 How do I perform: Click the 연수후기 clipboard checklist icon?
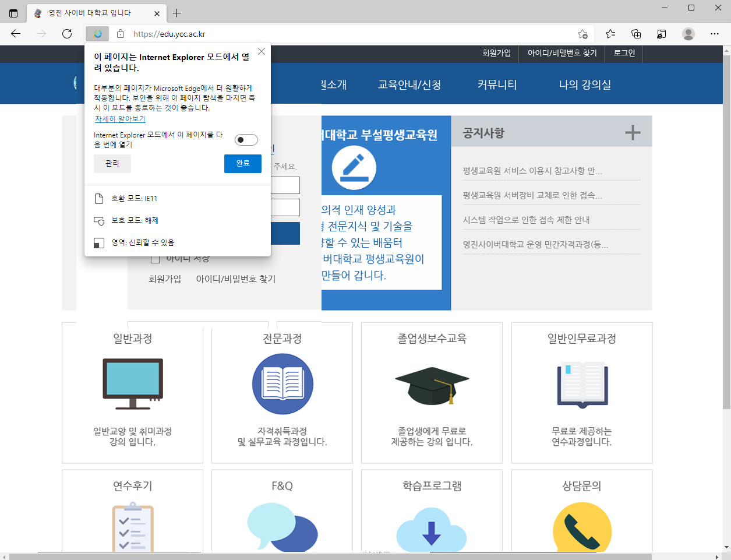click(x=133, y=527)
